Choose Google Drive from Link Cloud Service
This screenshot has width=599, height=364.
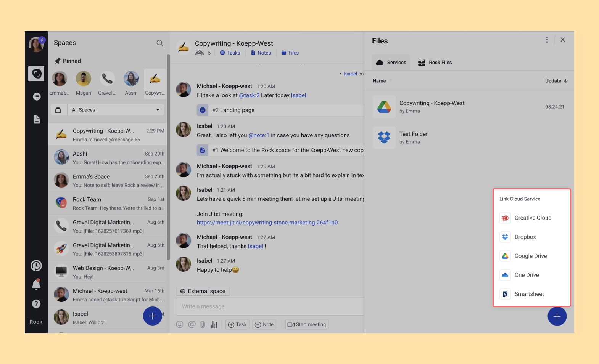coord(530,256)
